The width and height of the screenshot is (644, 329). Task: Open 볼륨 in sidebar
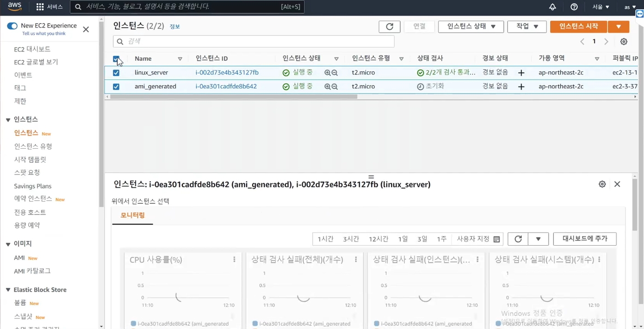pyautogui.click(x=20, y=303)
